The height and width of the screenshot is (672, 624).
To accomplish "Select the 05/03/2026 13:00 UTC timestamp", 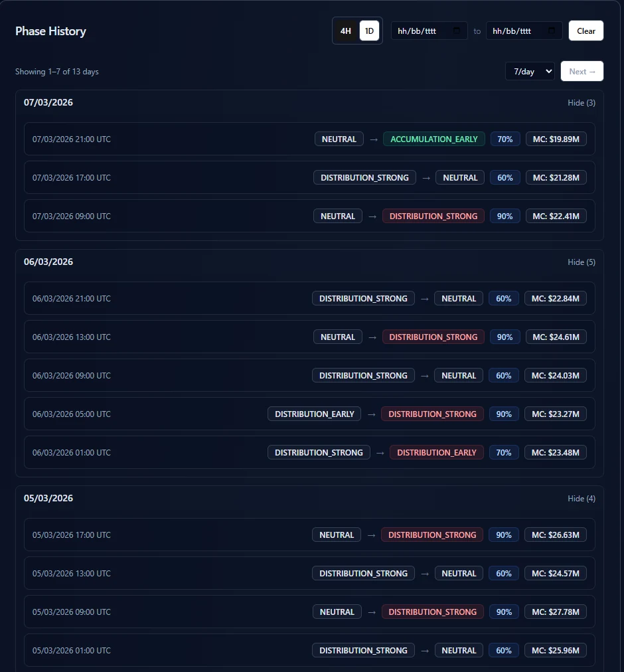I will pyautogui.click(x=72, y=574).
